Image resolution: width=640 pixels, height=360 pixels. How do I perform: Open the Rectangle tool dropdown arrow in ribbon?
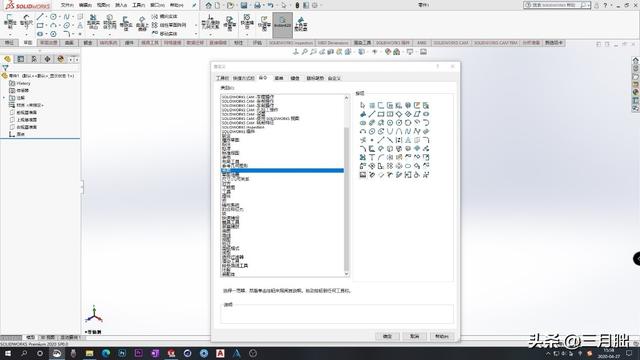pyautogui.click(x=47, y=25)
